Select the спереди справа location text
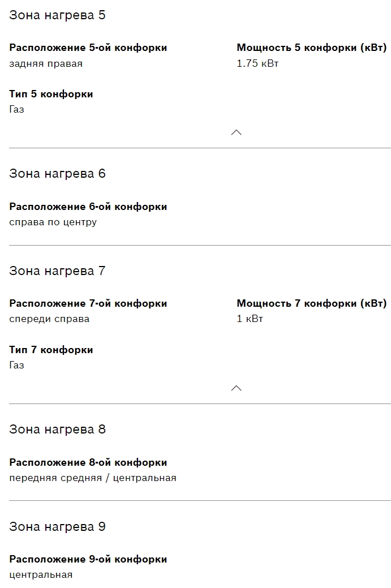Screen dimensions: 391x588 tap(49, 319)
